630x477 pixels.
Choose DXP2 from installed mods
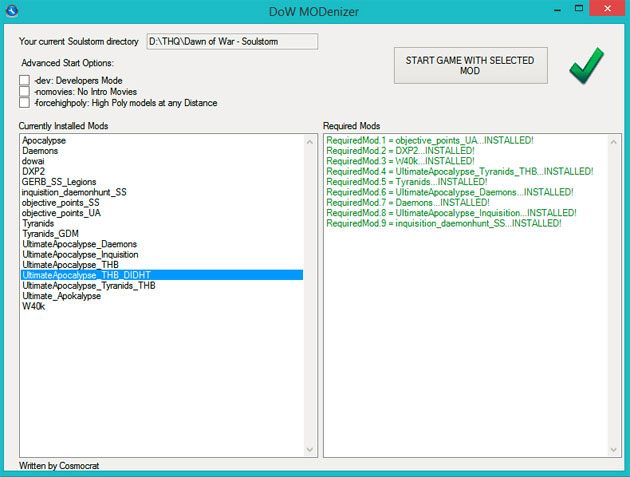34,171
